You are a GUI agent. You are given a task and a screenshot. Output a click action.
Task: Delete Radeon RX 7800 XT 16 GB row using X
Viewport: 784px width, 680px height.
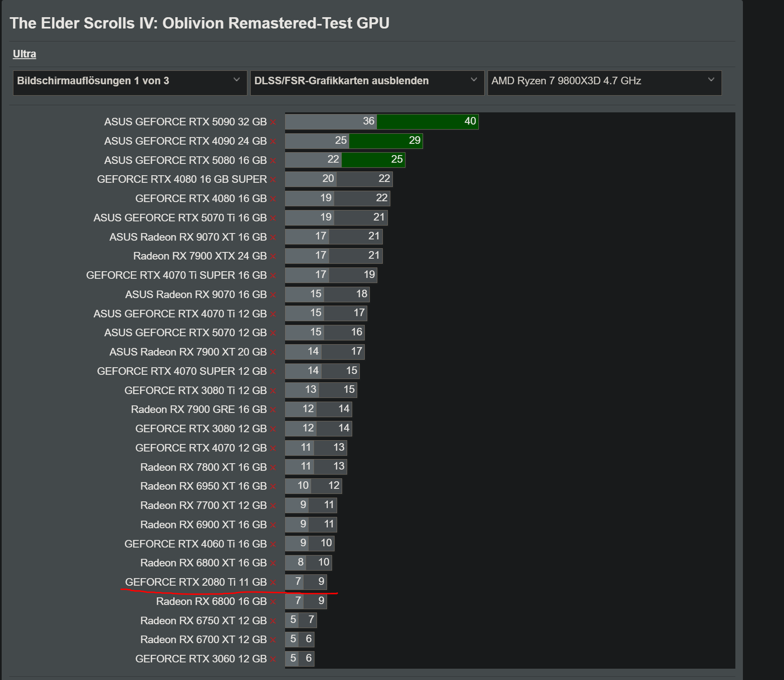click(x=273, y=468)
